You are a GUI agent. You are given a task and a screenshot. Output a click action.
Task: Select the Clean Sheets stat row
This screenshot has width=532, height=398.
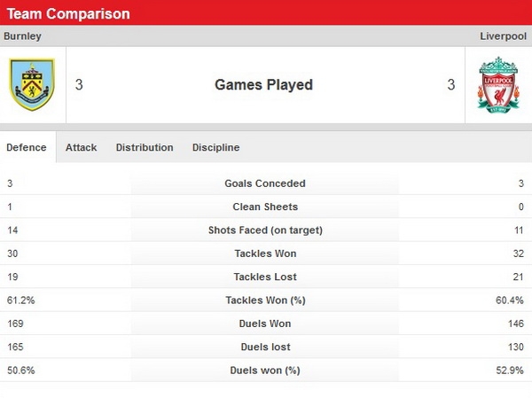pyautogui.click(x=264, y=207)
